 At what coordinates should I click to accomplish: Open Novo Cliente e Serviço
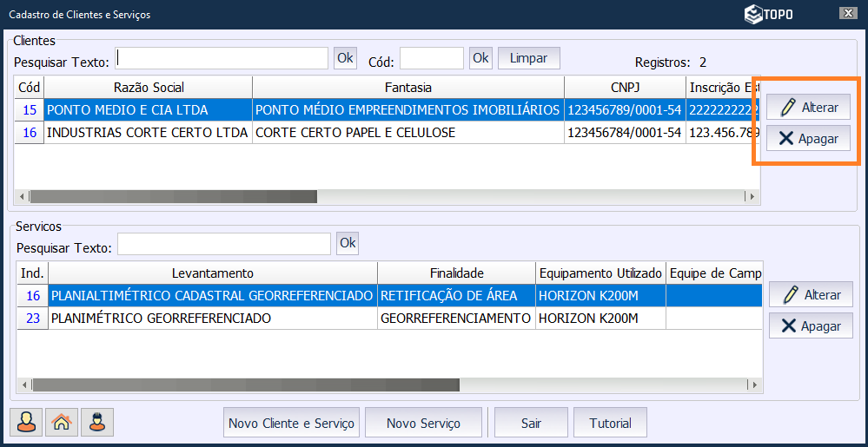(x=291, y=424)
